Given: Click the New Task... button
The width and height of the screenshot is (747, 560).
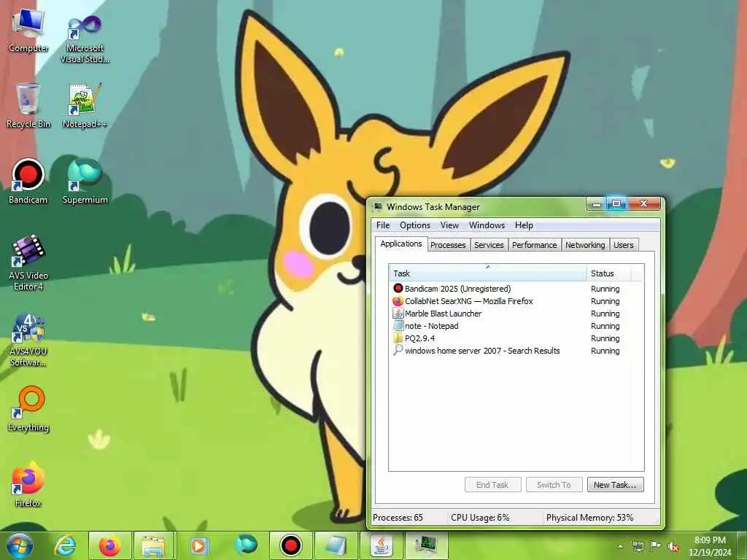Looking at the screenshot, I should pos(615,485).
